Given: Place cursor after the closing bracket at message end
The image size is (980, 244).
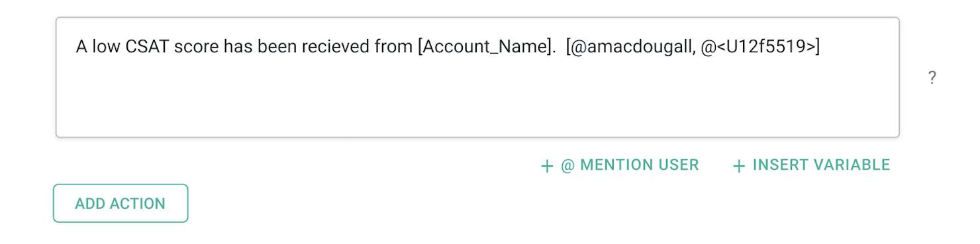Looking at the screenshot, I should (821, 47).
